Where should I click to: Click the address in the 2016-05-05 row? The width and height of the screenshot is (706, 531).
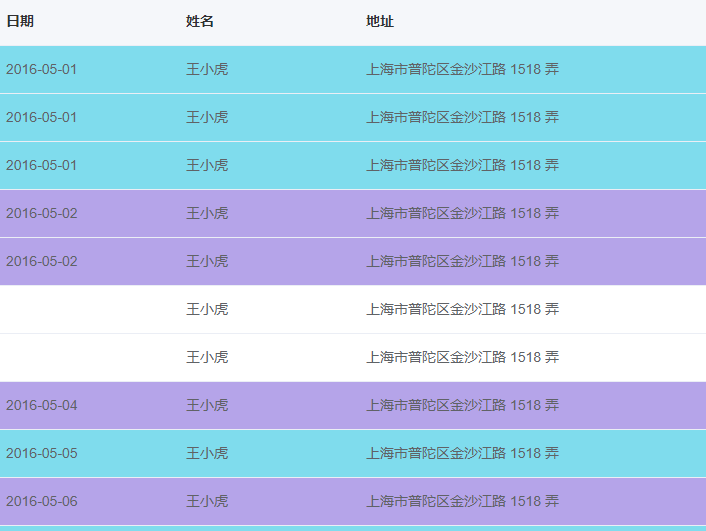tap(462, 453)
